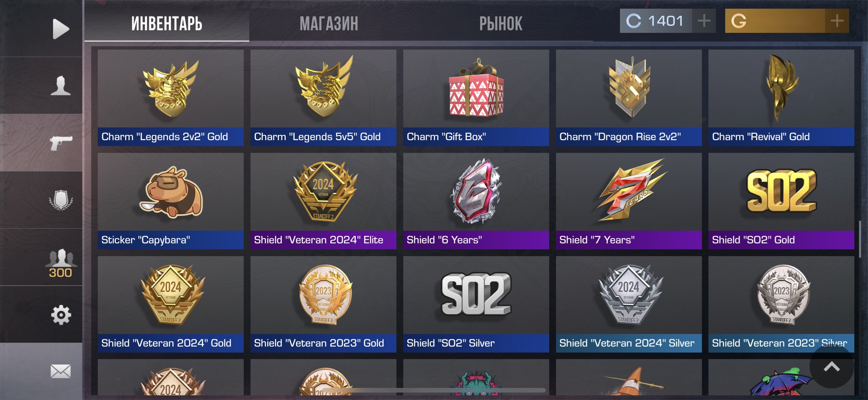868x400 pixels.
Task: Add silver coins with the plus icon
Action: [703, 21]
